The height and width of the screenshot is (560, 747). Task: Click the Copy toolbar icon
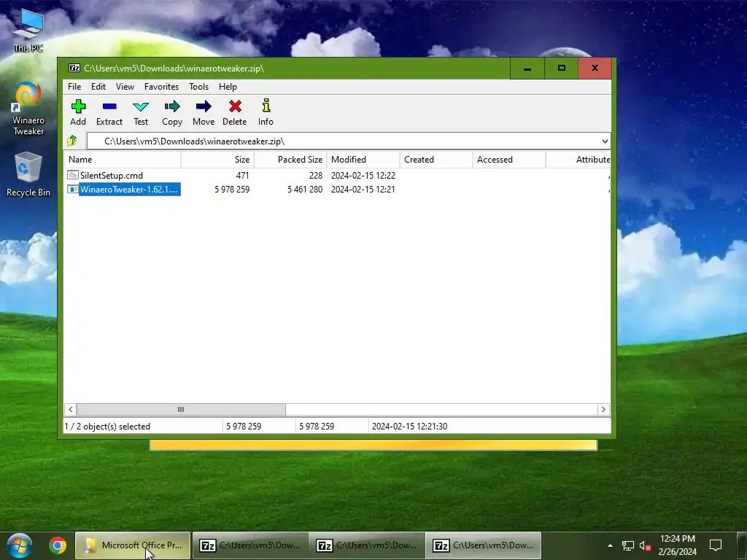point(172,112)
